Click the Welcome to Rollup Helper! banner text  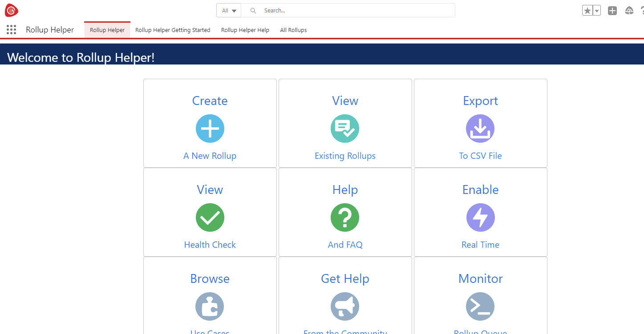[81, 57]
